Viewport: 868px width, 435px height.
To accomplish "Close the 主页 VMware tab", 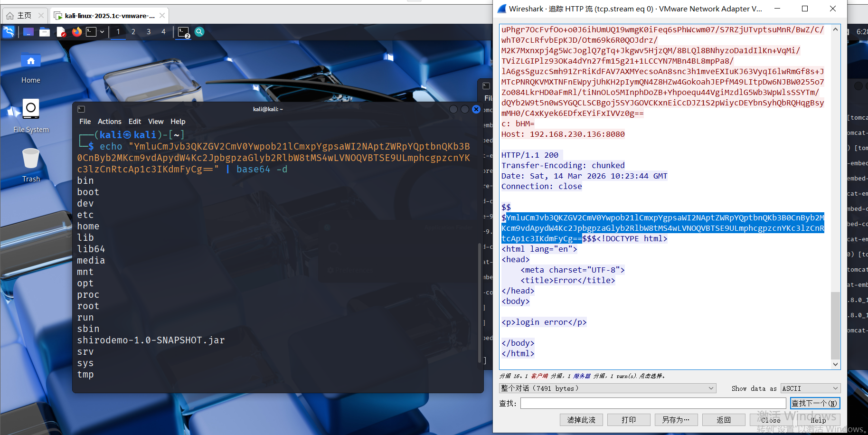I will coord(41,16).
